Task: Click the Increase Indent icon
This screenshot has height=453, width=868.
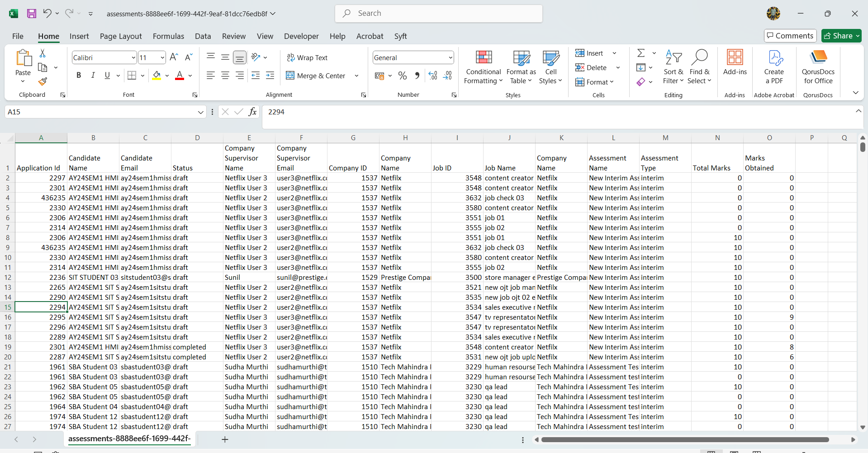Action: [270, 76]
